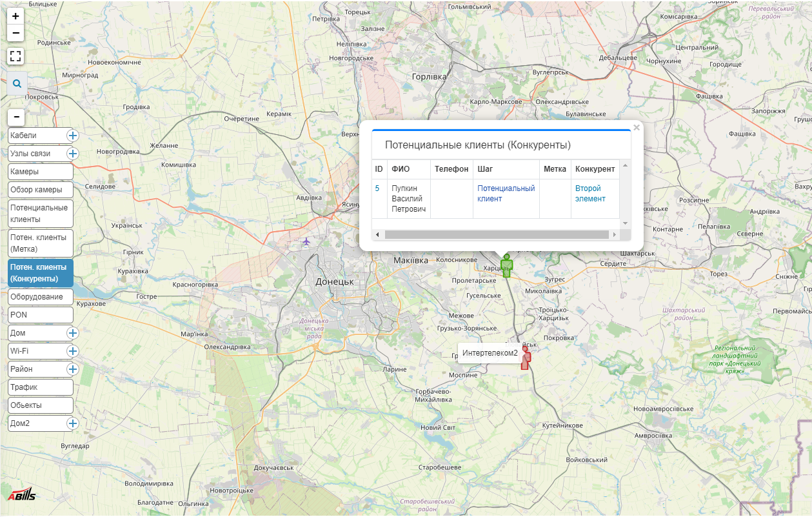Toggle the Оборудование layer

coord(40,297)
